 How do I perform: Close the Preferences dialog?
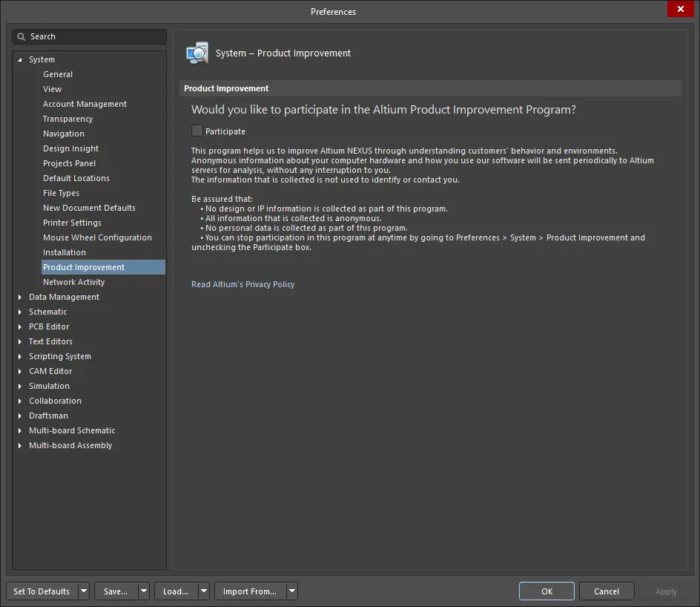point(681,9)
